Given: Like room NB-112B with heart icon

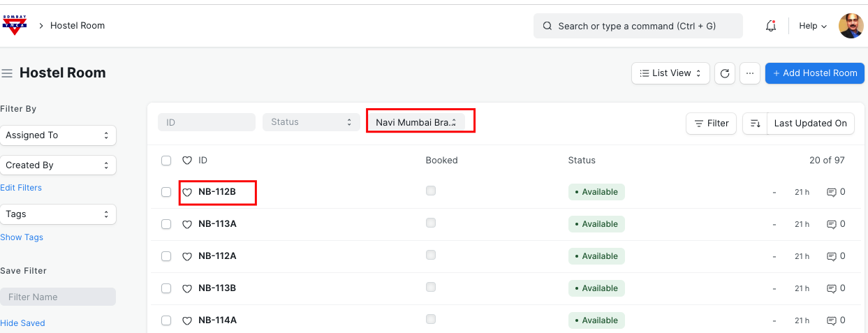Looking at the screenshot, I should pos(187,192).
